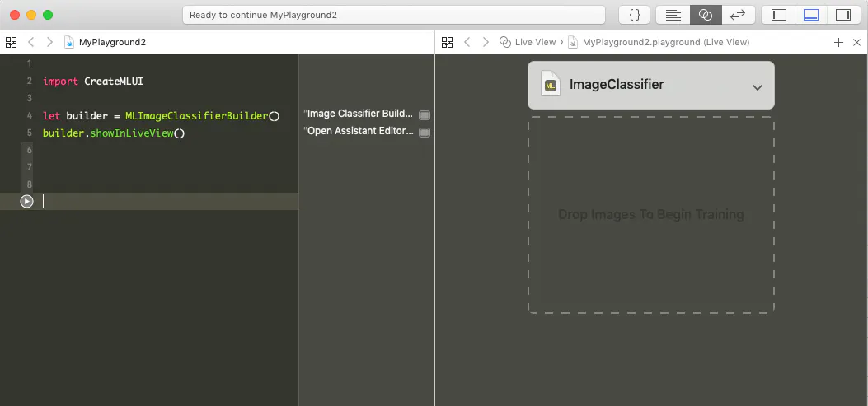Viewport: 868px width, 406px height.
Task: Run playground up to line 9
Action: [26, 201]
